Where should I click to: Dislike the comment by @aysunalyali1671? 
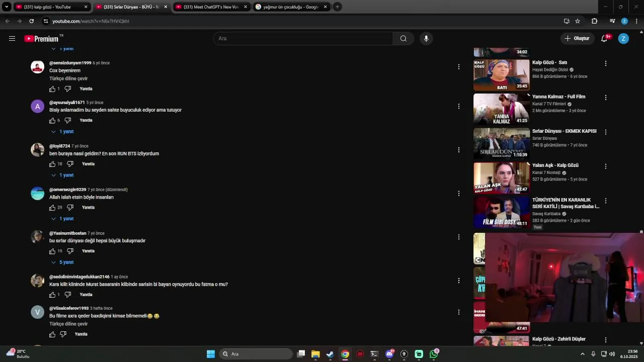(x=68, y=121)
